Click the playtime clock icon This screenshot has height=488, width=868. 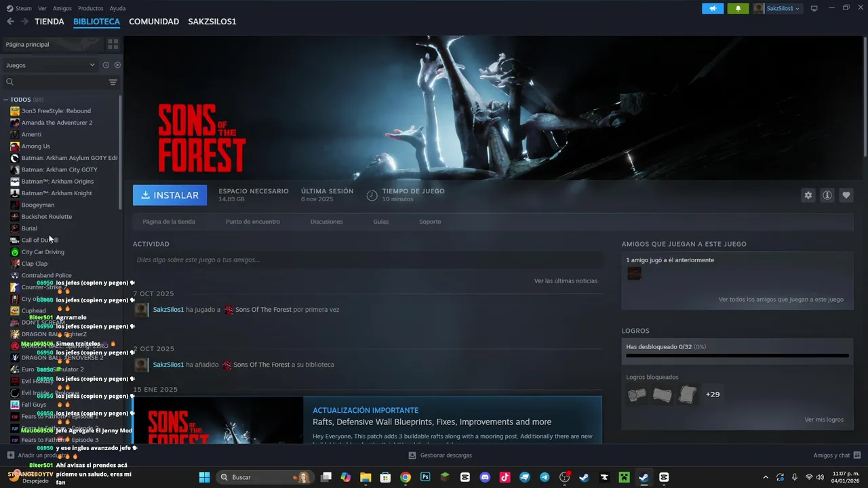pos(372,195)
